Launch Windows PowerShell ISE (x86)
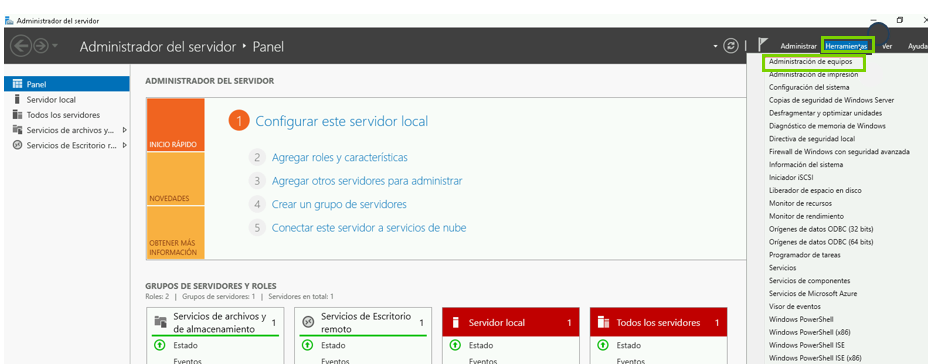Screen dimensions: 928x364 tap(815, 358)
